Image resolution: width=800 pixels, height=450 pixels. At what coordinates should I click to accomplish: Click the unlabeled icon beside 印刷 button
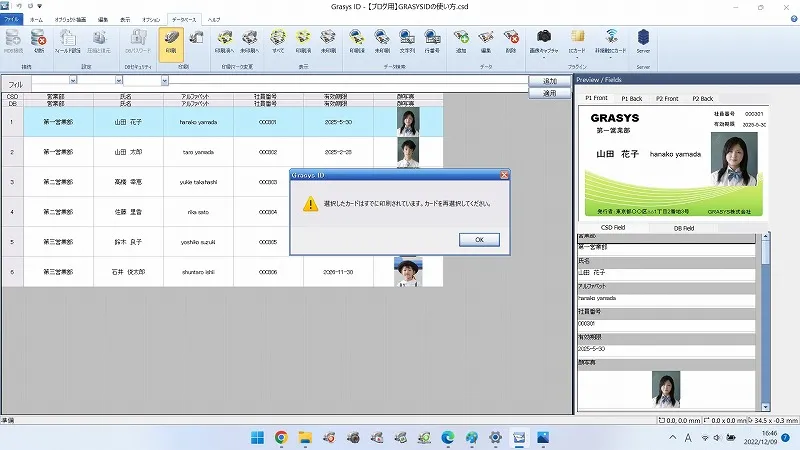(x=196, y=37)
